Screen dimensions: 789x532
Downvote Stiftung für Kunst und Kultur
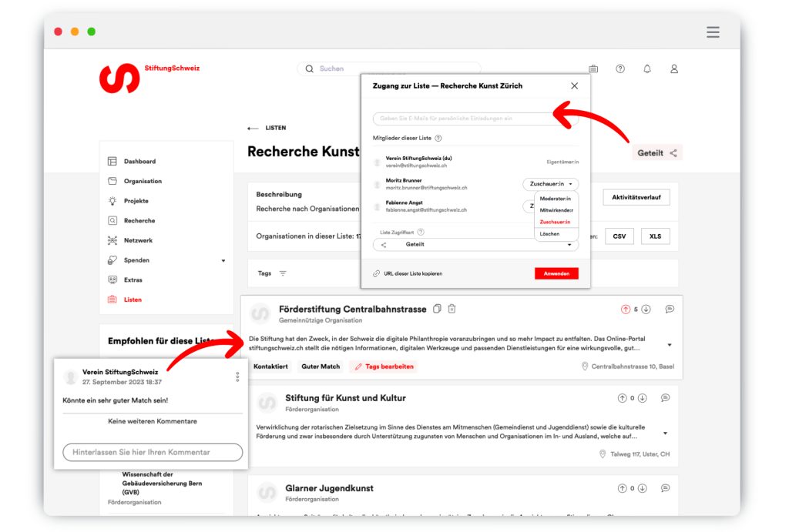point(643,398)
